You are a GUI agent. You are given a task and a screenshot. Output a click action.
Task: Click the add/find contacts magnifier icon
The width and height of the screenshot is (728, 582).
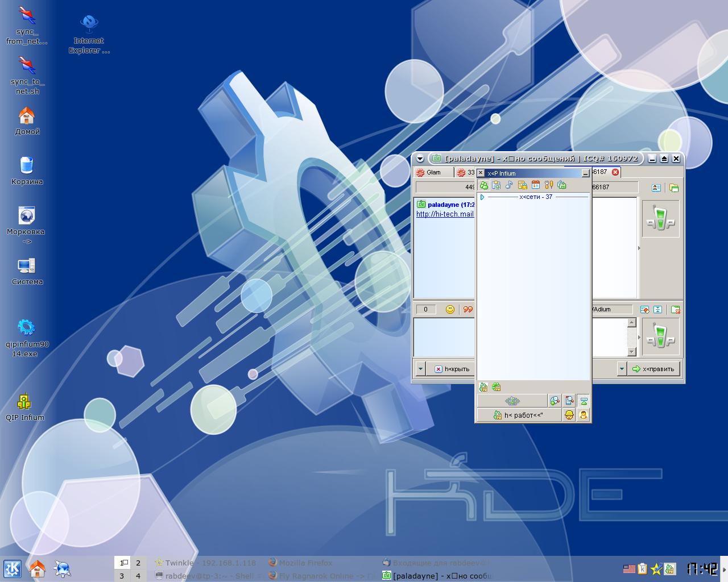[555, 401]
